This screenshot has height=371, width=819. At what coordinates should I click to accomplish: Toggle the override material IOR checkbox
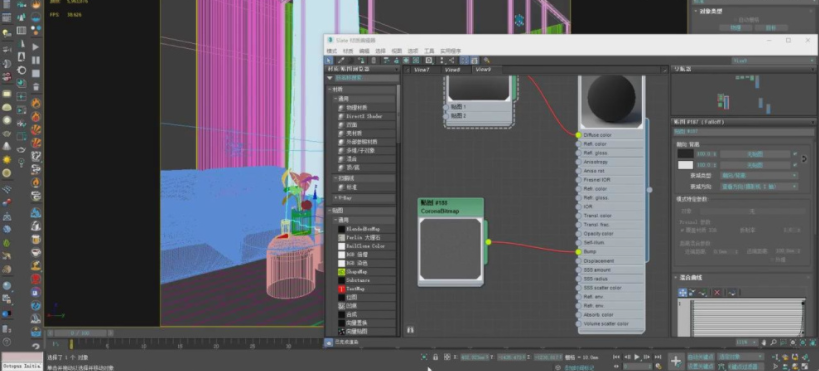tap(683, 230)
